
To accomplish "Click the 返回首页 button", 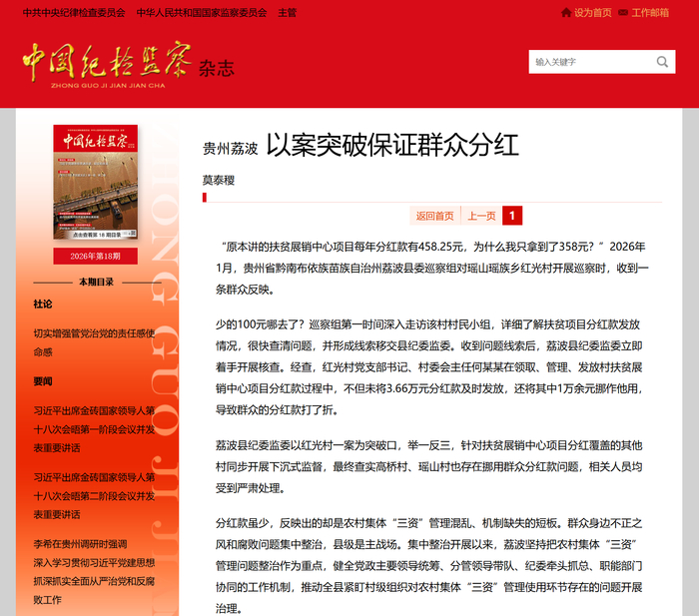I will (434, 216).
